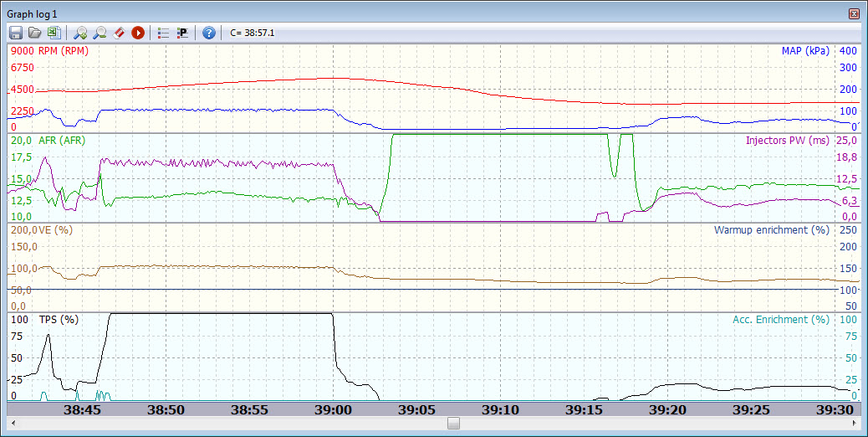
Task: Select the RPM (RPM) channel label
Action: pyautogui.click(x=64, y=51)
